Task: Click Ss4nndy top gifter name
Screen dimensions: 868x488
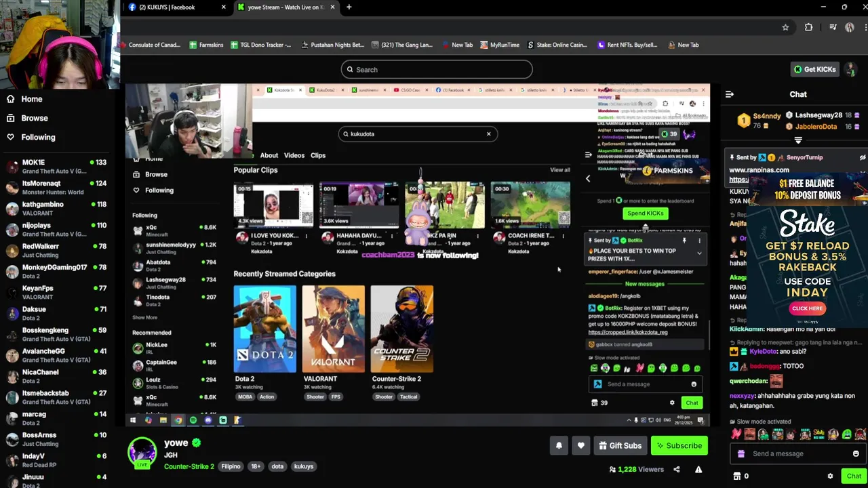Action: [767, 116]
